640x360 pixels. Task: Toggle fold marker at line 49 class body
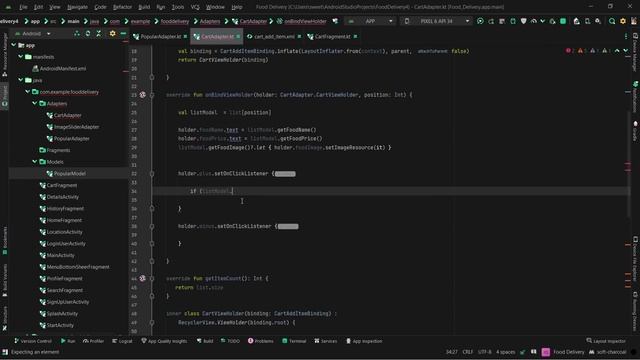[152, 322]
